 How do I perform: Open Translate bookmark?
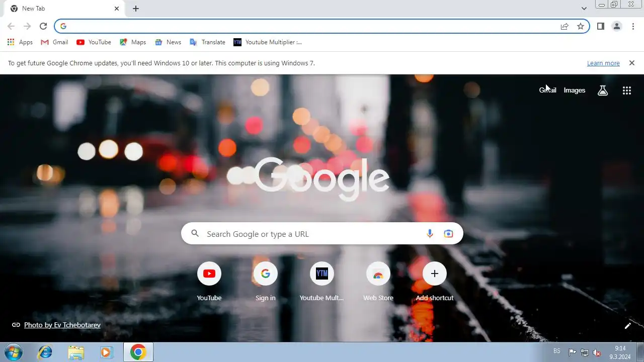(207, 42)
